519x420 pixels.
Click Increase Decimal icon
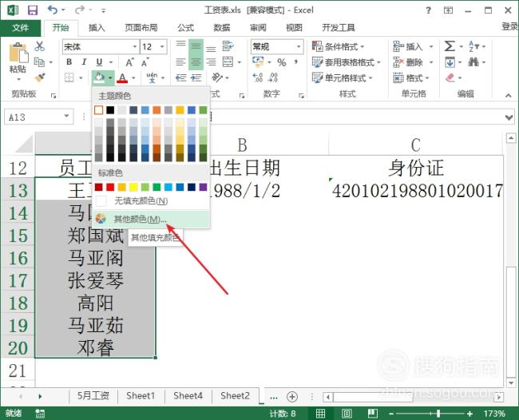(x=258, y=77)
